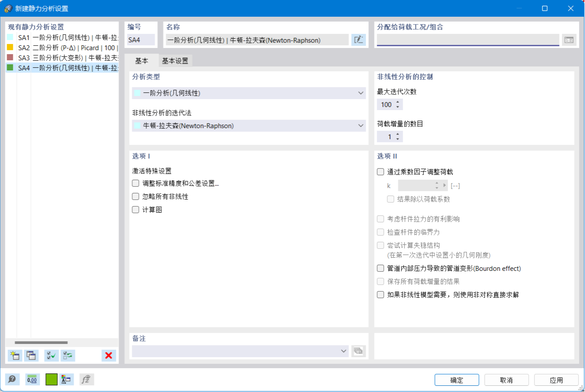Enable 调整标准精度和公差设置 checkbox
The image size is (585, 392).
pos(136,183)
